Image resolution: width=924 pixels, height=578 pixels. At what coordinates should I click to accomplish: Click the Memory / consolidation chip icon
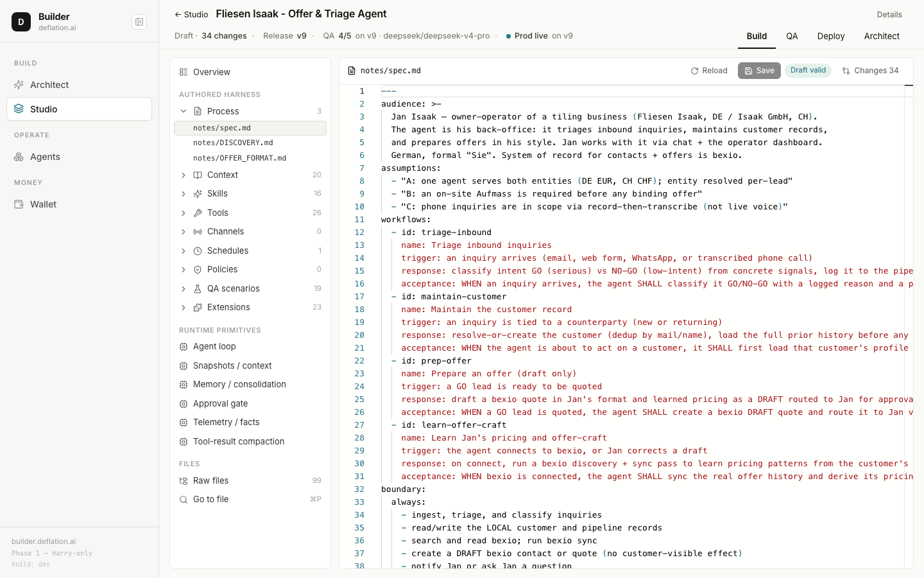[184, 384]
